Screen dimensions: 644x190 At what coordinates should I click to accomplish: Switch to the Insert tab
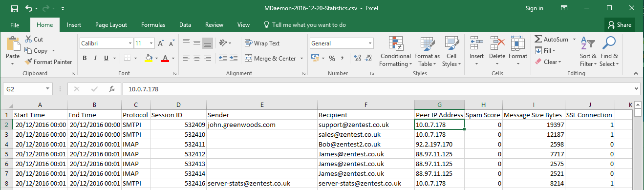(74, 25)
